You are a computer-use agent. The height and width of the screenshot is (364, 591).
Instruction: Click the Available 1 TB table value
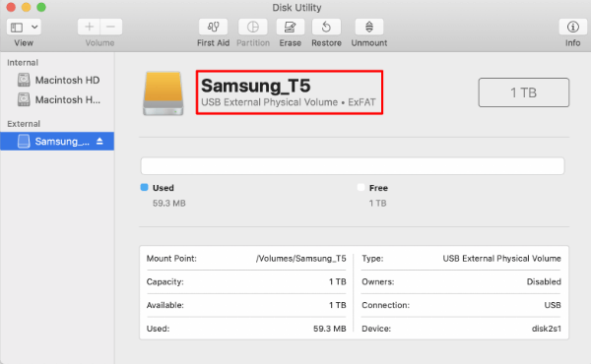pos(337,305)
